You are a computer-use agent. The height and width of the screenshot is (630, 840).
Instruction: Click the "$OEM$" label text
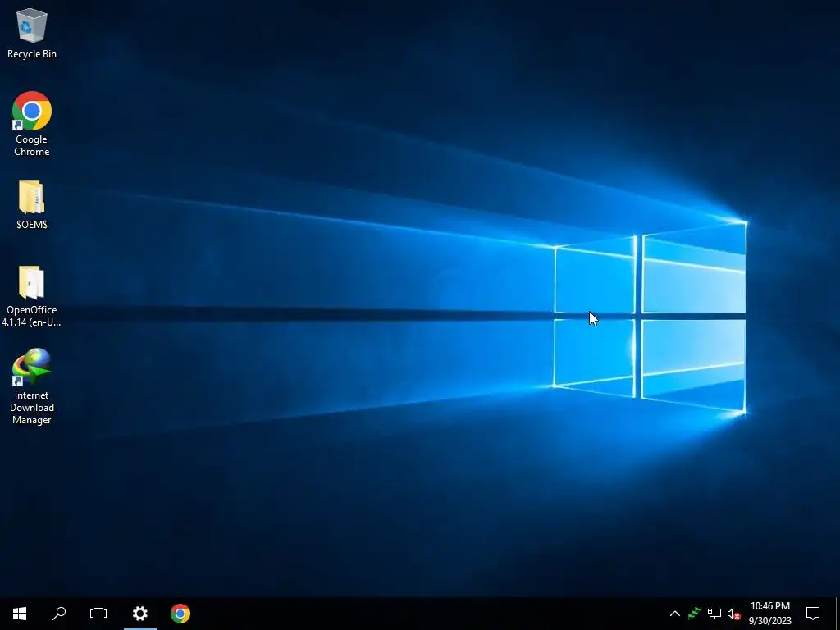[32, 225]
